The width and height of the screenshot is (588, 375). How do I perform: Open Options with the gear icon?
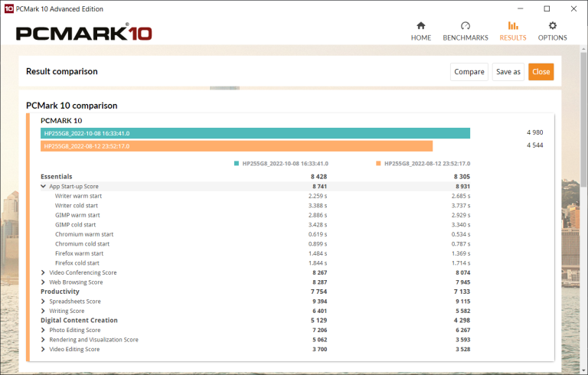click(552, 25)
